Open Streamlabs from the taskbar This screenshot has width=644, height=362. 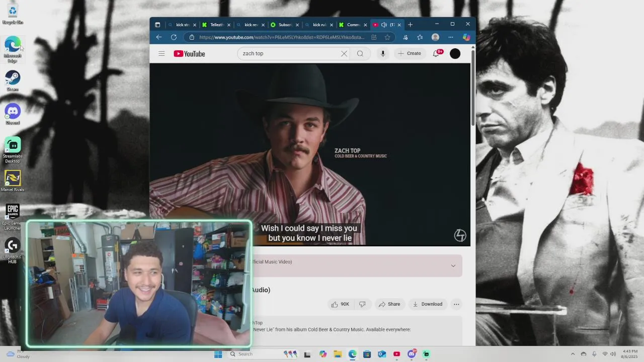click(x=426, y=354)
